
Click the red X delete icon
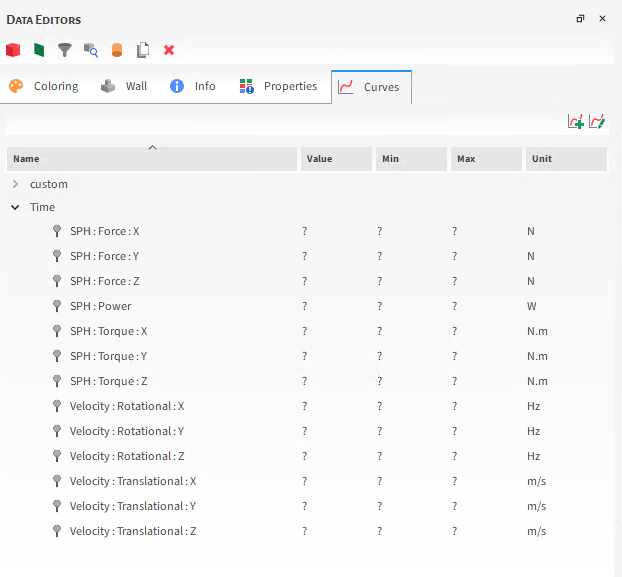pos(169,50)
